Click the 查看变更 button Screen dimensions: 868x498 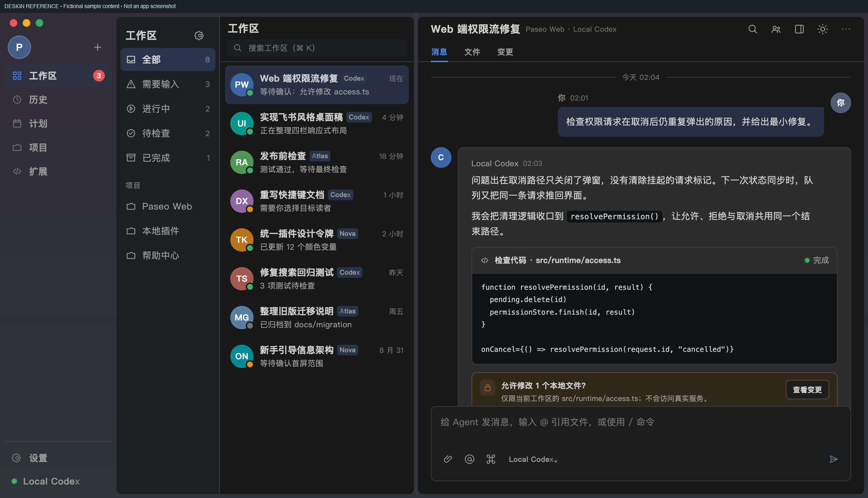(x=807, y=390)
